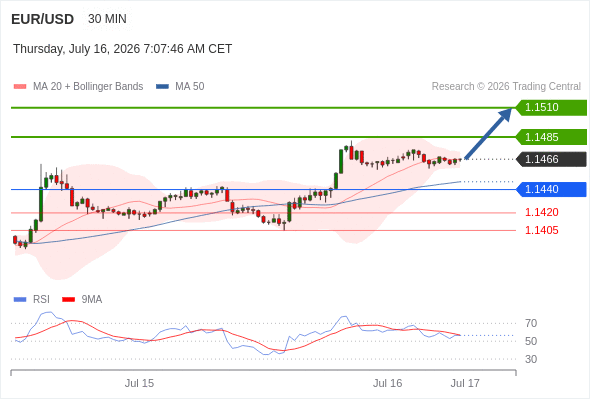Click the Jul 17 date axis marker
This screenshot has height=400, width=590.
[x=465, y=383]
